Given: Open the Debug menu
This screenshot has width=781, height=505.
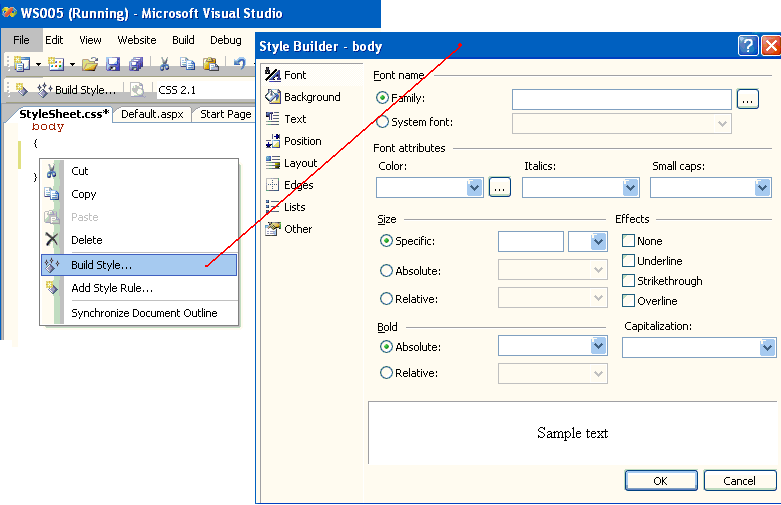Looking at the screenshot, I should (226, 40).
